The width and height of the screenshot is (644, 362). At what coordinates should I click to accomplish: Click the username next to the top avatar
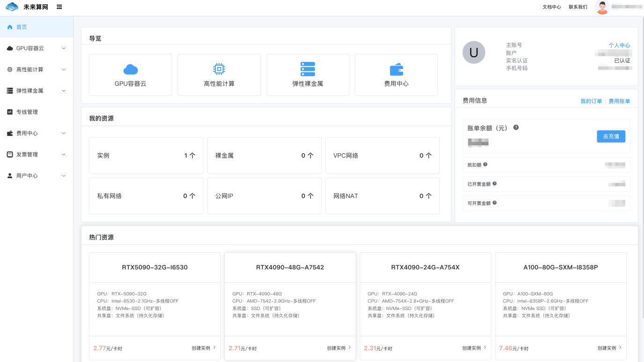click(626, 7)
